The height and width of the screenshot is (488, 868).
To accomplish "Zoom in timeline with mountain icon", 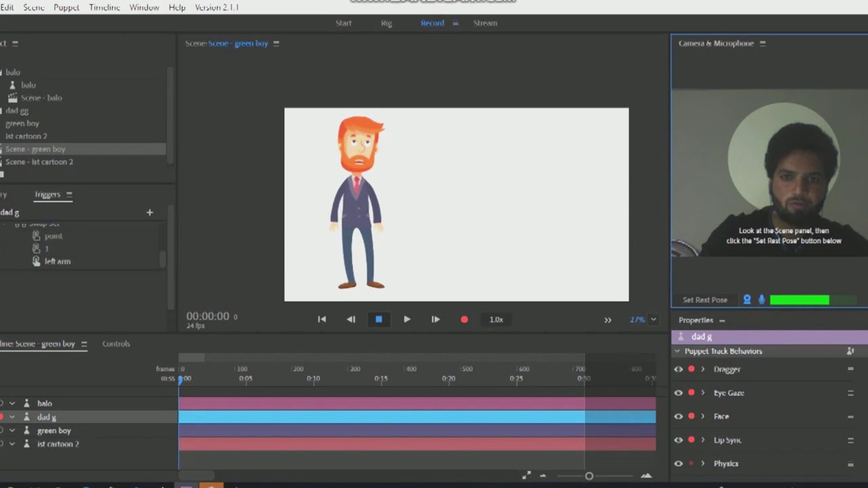I will (646, 476).
